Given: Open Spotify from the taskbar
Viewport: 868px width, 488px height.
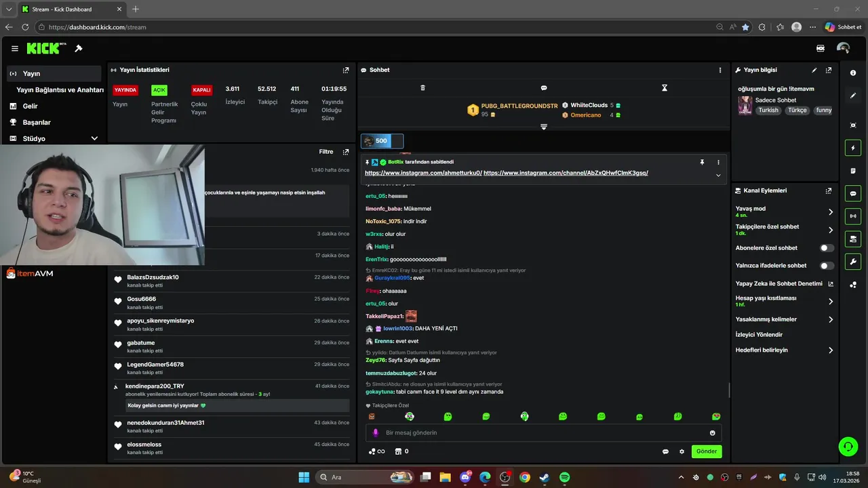Looking at the screenshot, I should coord(564,477).
